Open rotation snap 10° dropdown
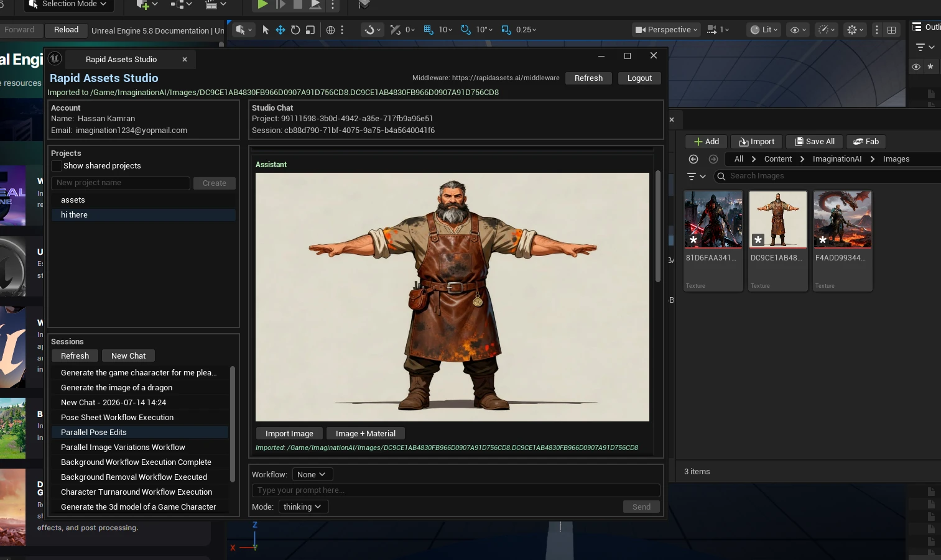This screenshot has height=560, width=941. (484, 30)
